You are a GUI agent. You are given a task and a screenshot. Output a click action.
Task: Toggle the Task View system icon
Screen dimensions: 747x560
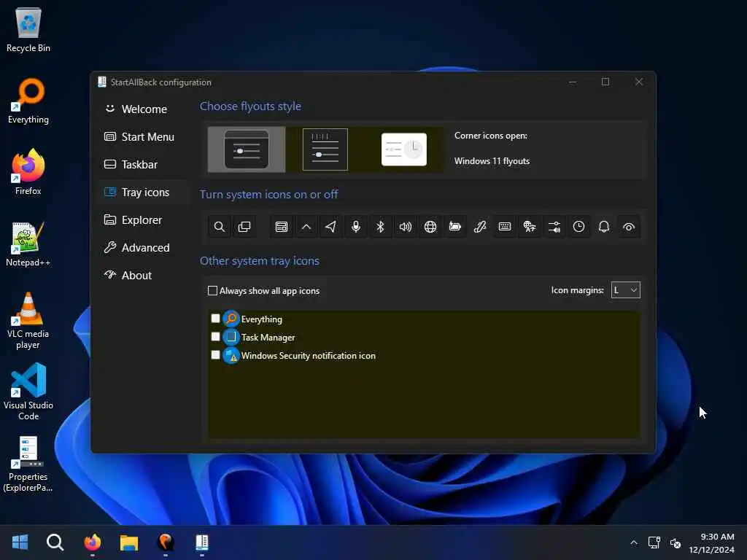click(244, 227)
